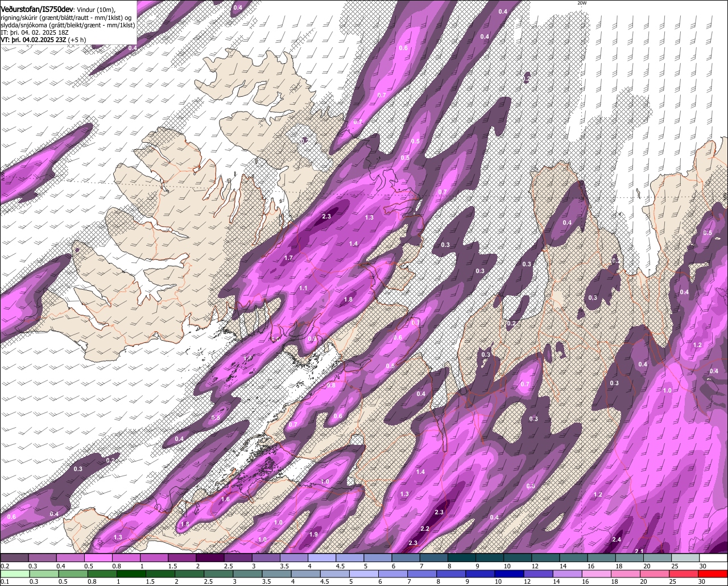Click the '25' label in upper legend
Screen dimensions: 728x586
676,566
